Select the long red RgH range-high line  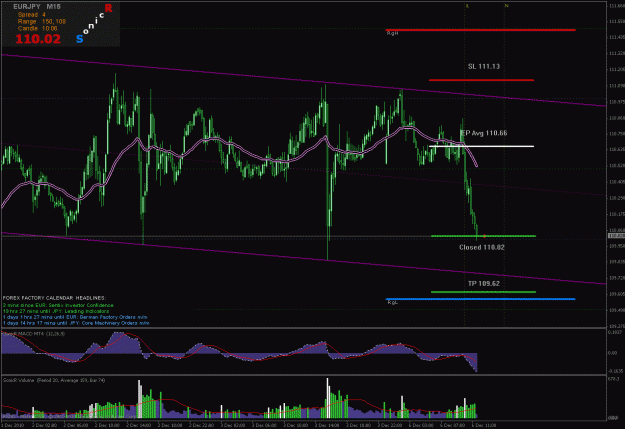point(480,30)
